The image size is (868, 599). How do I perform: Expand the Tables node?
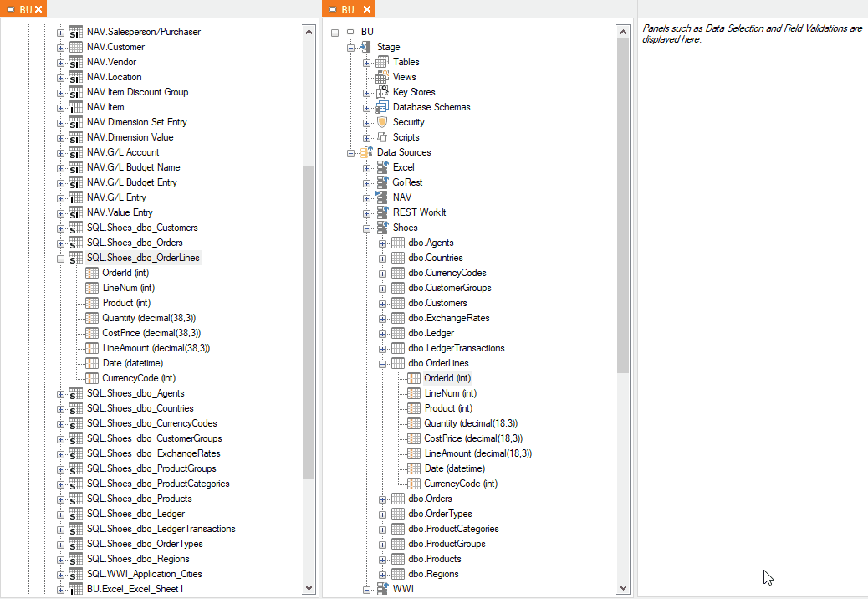coord(366,63)
